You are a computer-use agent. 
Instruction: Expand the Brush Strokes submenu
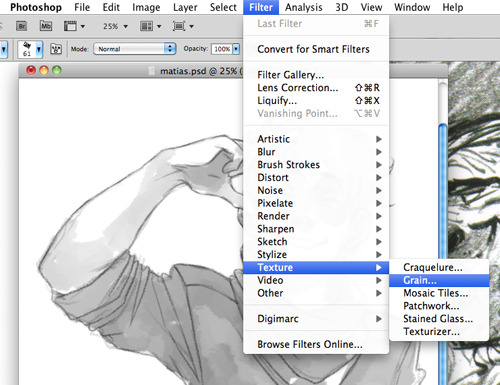[316, 165]
